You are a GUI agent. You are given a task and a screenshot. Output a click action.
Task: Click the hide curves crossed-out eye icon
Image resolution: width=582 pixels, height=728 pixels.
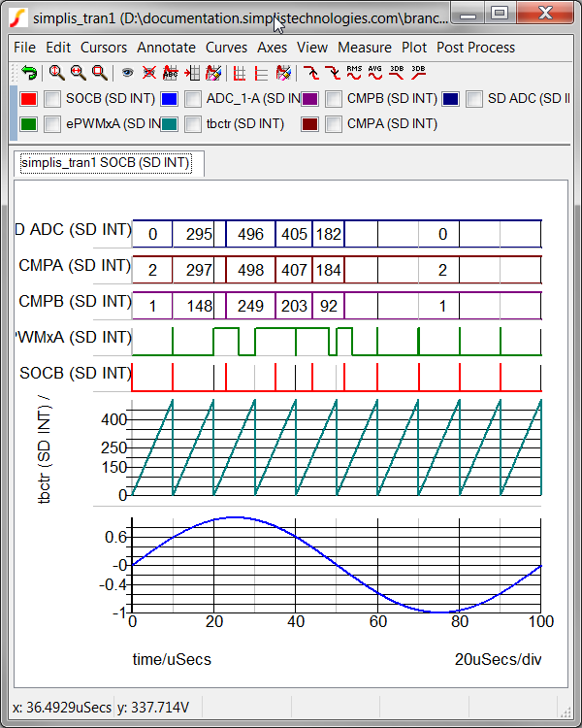tap(148, 73)
